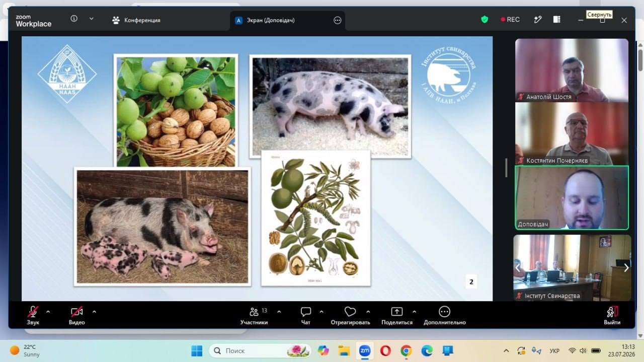Viewport: 644px width, 362px height.
Task: Click the REC recording indicator
Action: tap(510, 19)
